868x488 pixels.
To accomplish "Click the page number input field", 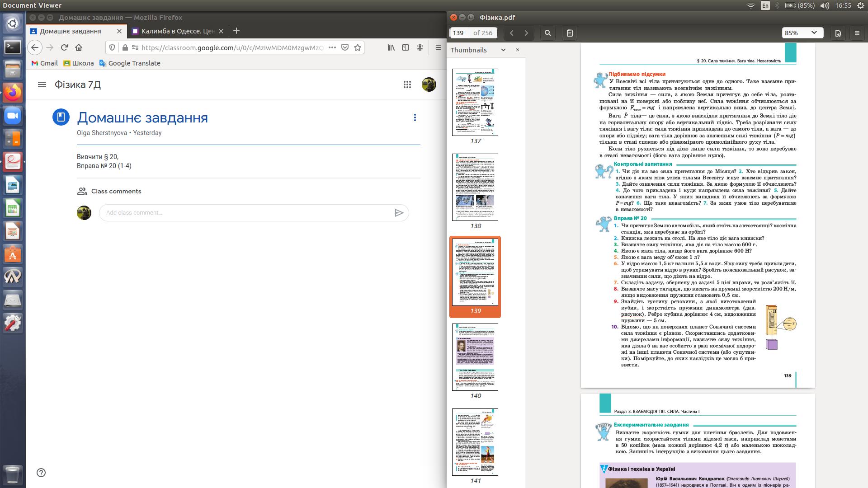I will [x=459, y=33].
